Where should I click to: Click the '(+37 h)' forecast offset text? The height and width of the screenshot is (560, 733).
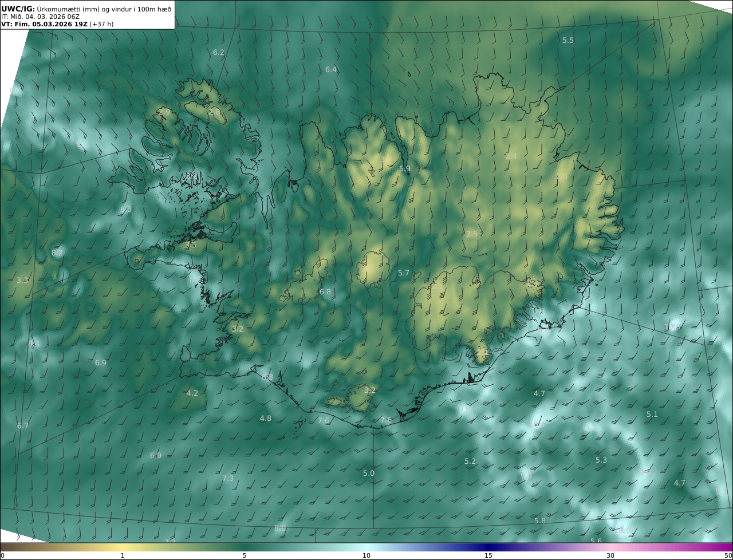coord(101,24)
